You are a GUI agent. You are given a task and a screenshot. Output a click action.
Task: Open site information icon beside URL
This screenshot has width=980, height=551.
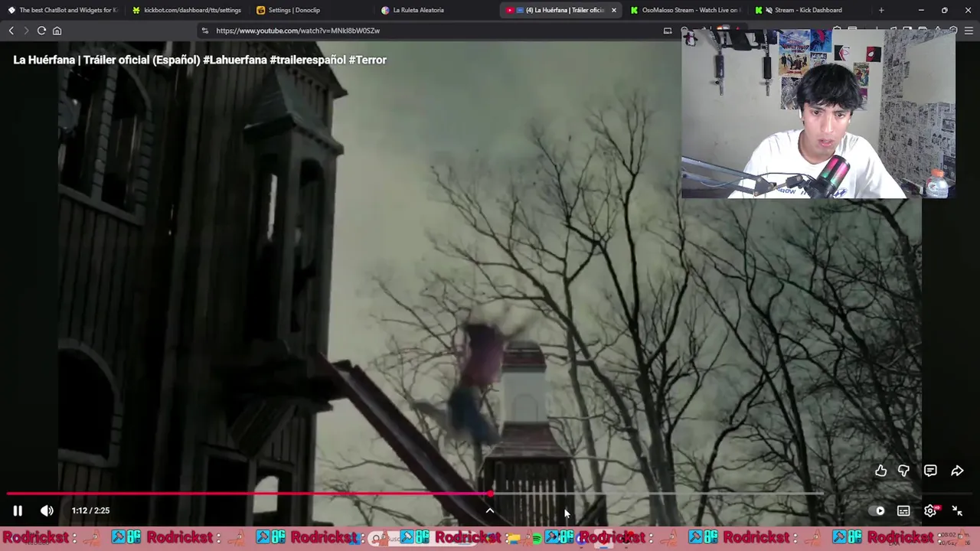pyautogui.click(x=204, y=31)
